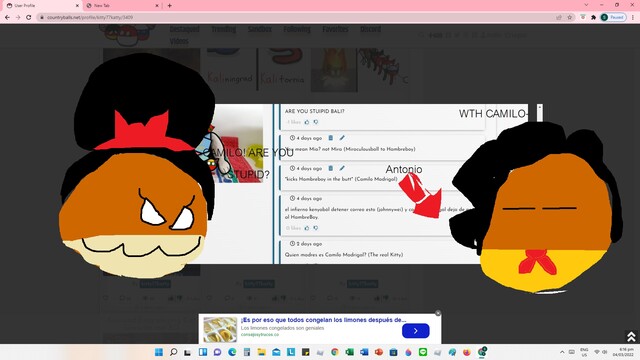640x360 pixels.
Task: Switch to the New Tab tab
Action: point(122,6)
